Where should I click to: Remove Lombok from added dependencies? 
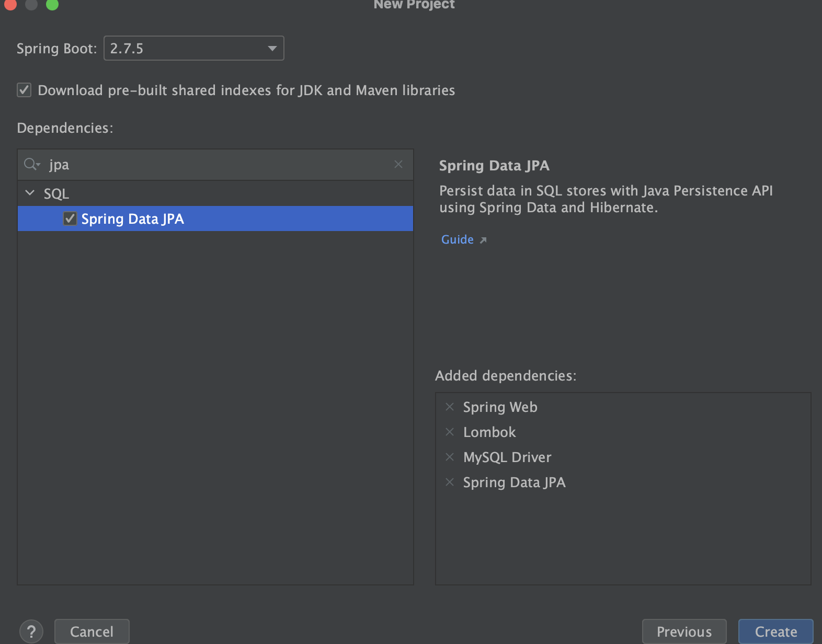[x=450, y=432]
